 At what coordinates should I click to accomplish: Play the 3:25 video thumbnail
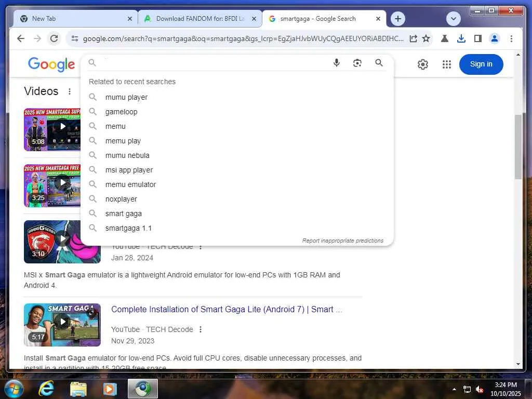(x=52, y=185)
